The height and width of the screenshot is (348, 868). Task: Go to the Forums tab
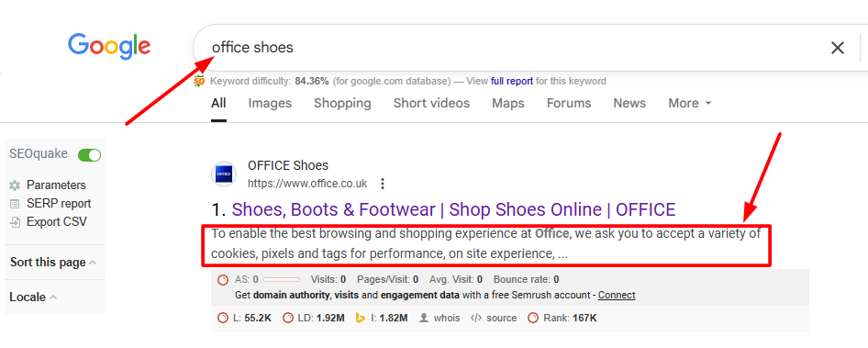tap(569, 103)
